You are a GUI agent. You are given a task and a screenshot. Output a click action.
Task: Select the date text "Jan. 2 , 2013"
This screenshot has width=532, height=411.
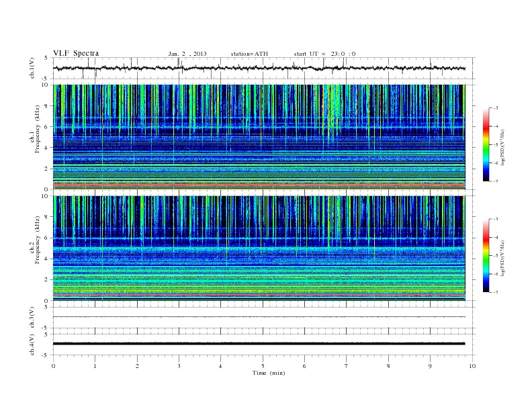[187, 54]
